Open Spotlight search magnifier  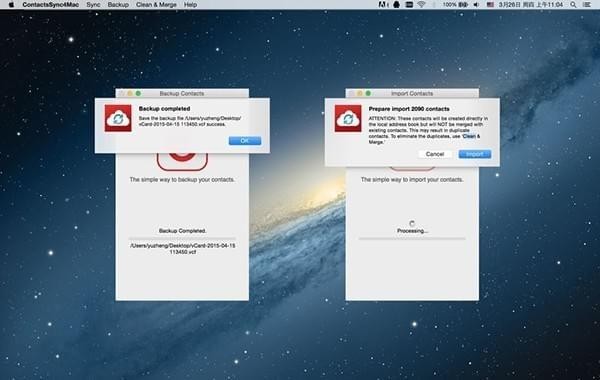click(x=573, y=5)
